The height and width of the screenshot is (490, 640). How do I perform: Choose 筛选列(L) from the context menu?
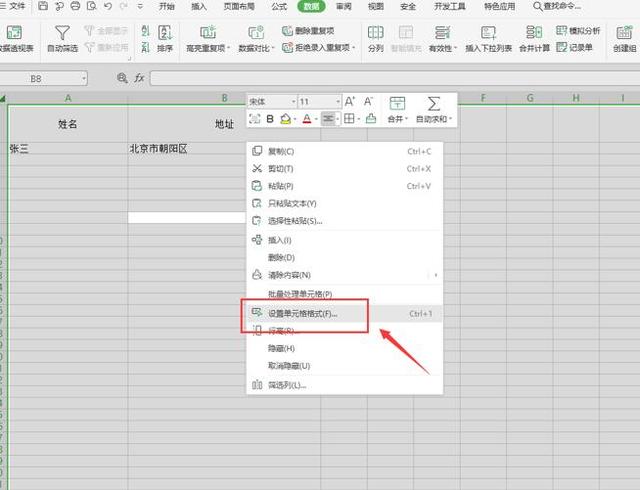(345, 385)
